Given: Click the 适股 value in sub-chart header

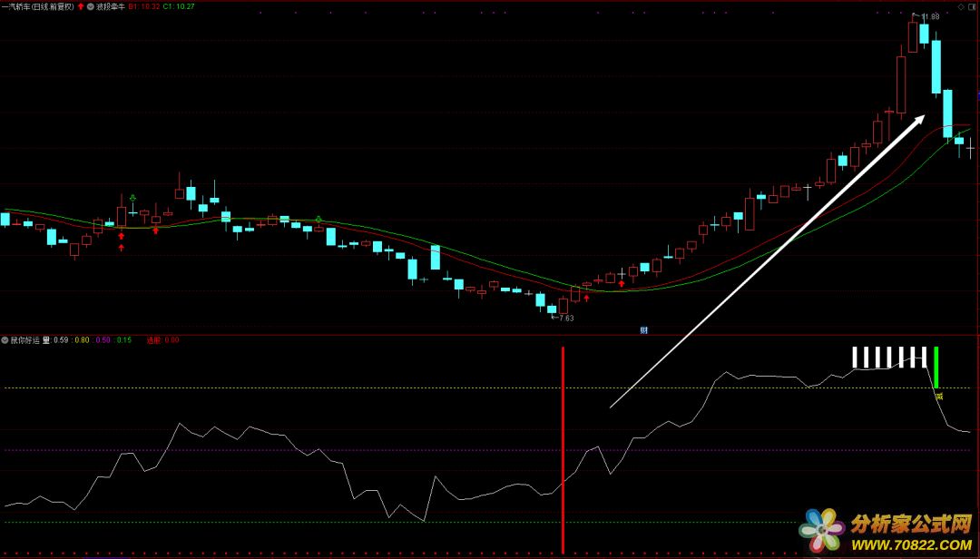Looking at the screenshot, I should click(x=162, y=340).
